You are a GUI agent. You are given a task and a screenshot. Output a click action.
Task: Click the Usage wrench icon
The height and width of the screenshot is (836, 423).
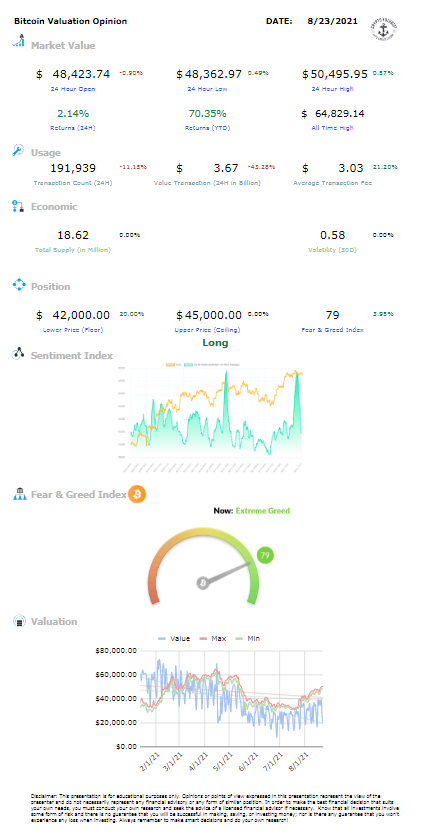18,151
